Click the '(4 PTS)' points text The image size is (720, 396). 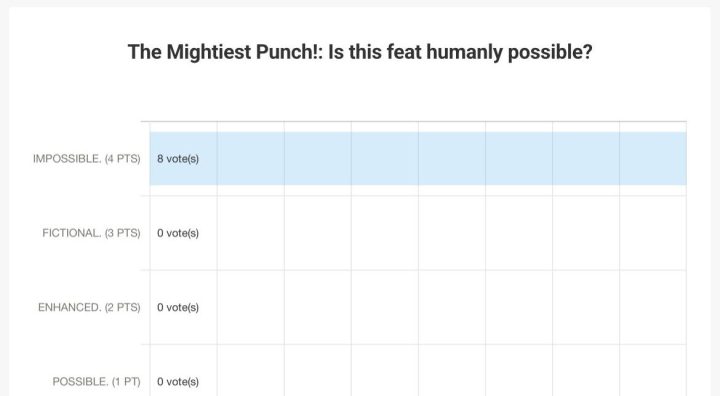tap(123, 159)
